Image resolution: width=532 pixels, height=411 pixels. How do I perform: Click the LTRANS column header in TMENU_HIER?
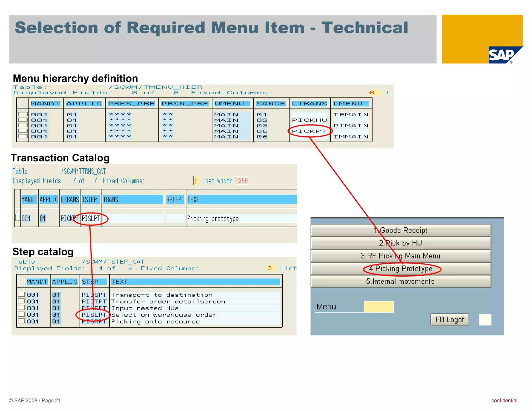309,104
